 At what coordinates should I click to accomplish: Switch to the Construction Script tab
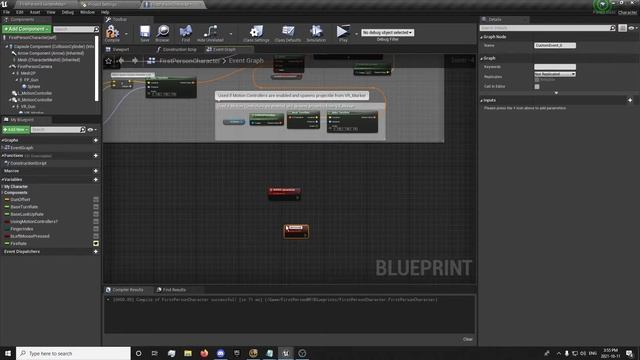click(176, 49)
